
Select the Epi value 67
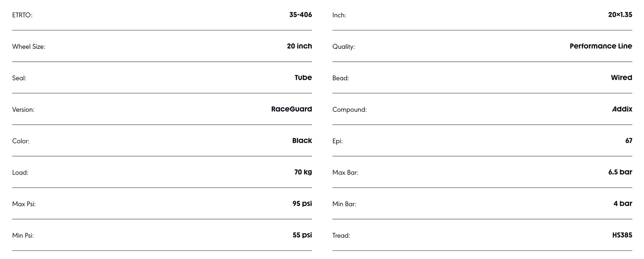(629, 141)
